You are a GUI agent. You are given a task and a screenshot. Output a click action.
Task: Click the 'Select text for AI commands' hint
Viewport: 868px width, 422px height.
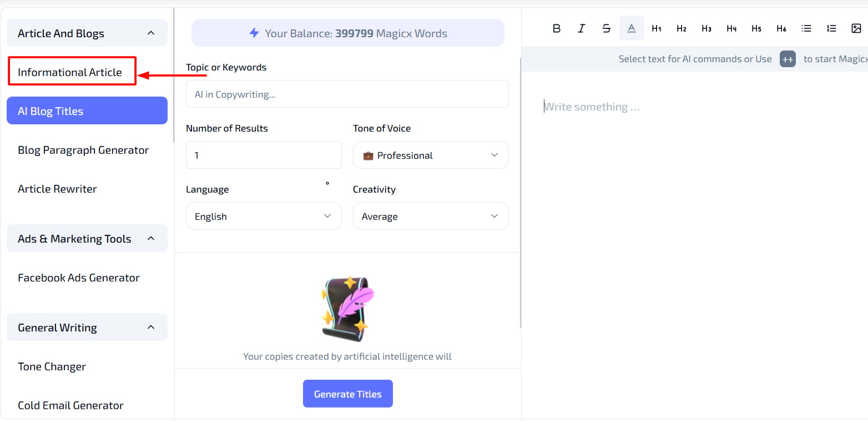click(695, 59)
